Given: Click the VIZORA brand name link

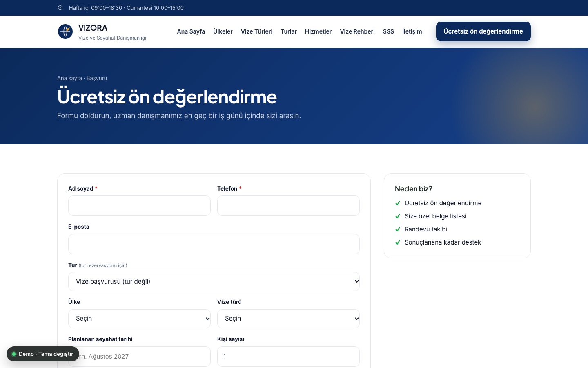Looking at the screenshot, I should coord(93,28).
